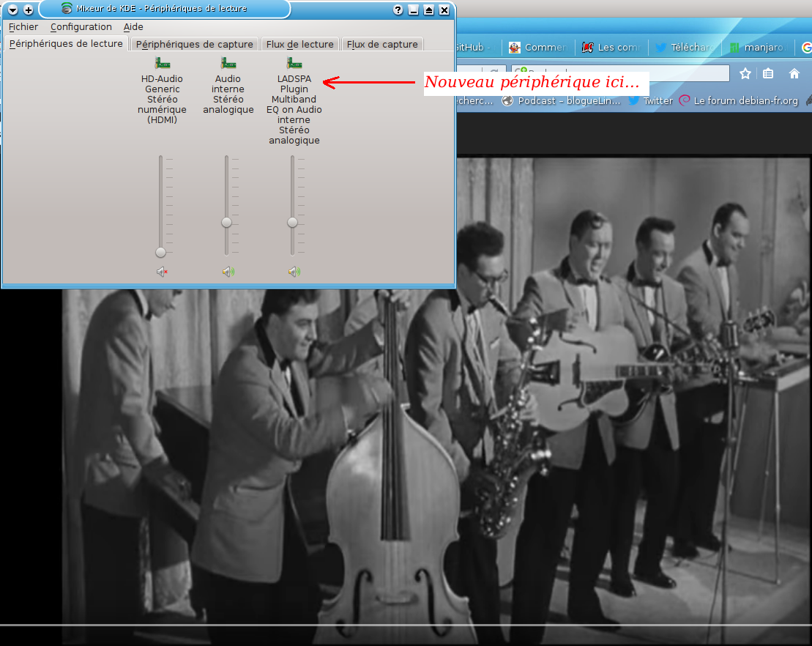Open the Aide menu in KMix
The height and width of the screenshot is (646, 812).
[x=133, y=27]
